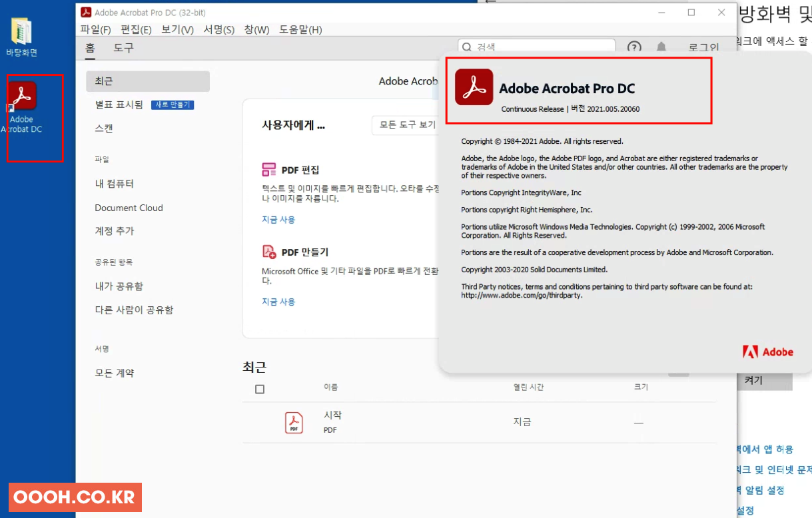Click the adobe.com/go/thirdparty URL text
This screenshot has height=518, width=812.
pyautogui.click(x=522, y=295)
